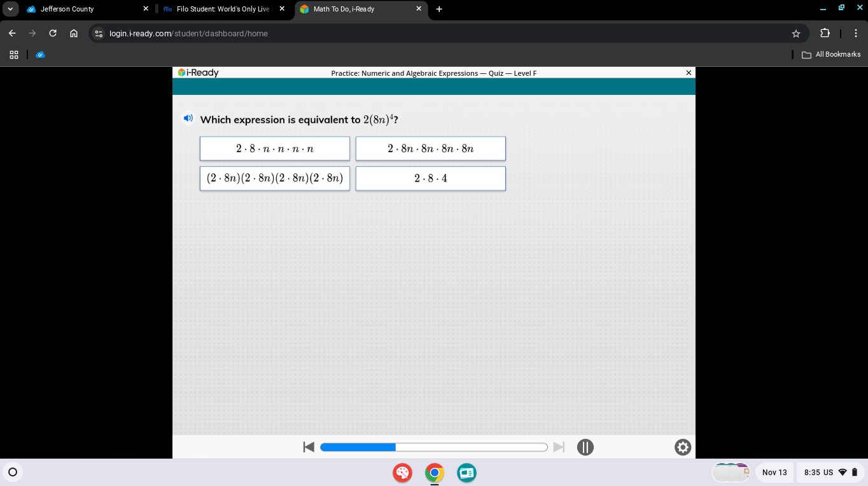Viewport: 868px width, 486px height.
Task: Choose the answer option 2 · 8 · 4
Action: coord(431,178)
